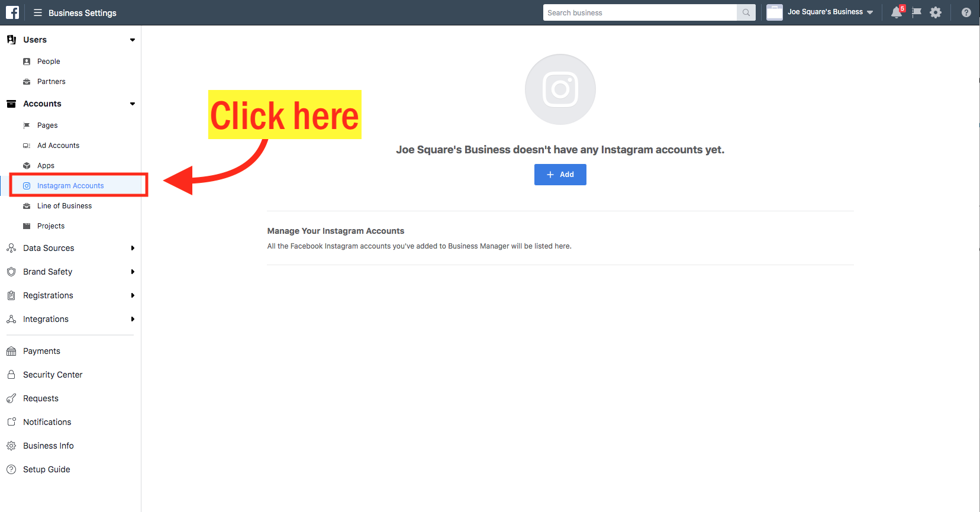Open the Setup Guide link
The height and width of the screenshot is (512, 980).
tap(46, 469)
